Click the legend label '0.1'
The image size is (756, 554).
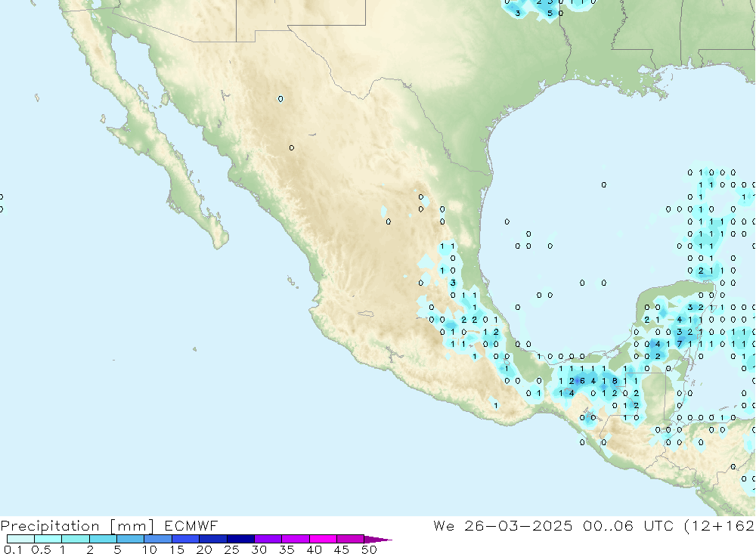[x=13, y=549]
